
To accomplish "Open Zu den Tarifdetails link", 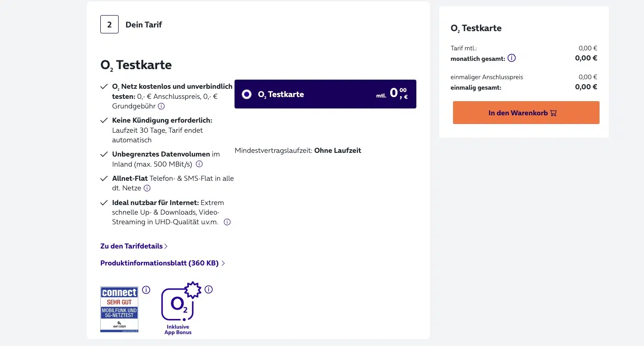I will pyautogui.click(x=131, y=246).
